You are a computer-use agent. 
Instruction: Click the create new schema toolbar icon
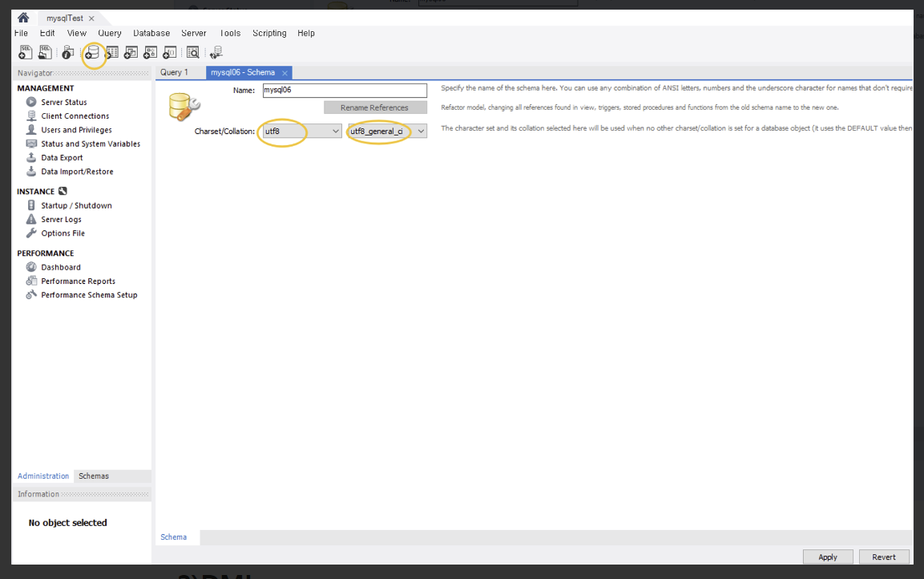pos(92,52)
